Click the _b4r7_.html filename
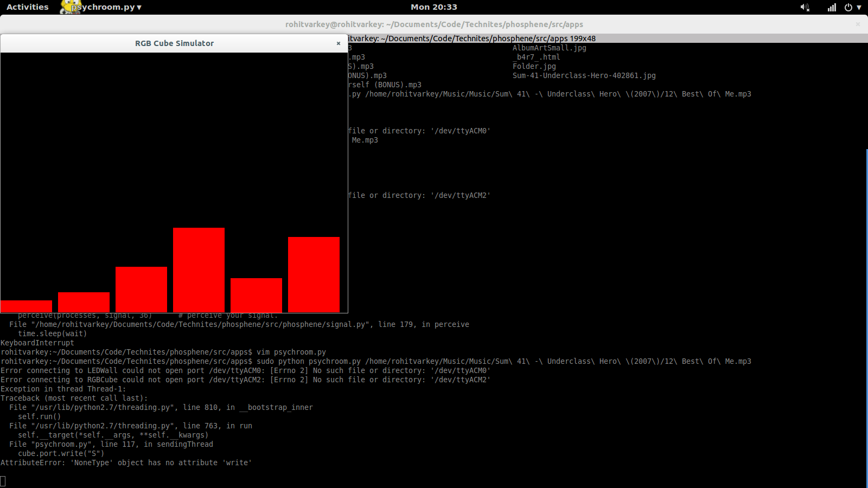The image size is (868, 488). click(537, 57)
